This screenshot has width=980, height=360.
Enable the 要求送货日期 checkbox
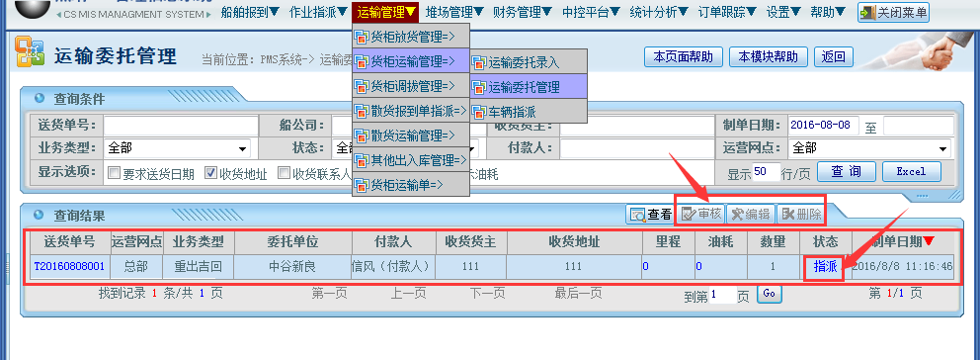[114, 173]
